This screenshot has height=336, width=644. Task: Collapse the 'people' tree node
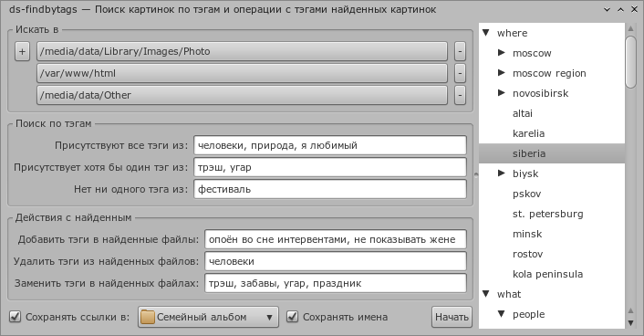[x=502, y=314]
